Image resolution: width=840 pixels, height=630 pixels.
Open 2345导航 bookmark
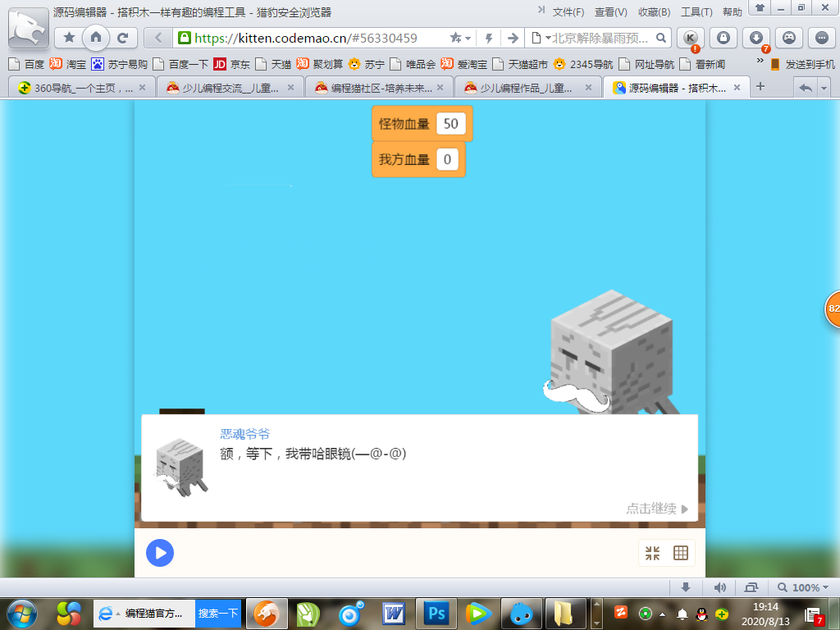(583, 64)
